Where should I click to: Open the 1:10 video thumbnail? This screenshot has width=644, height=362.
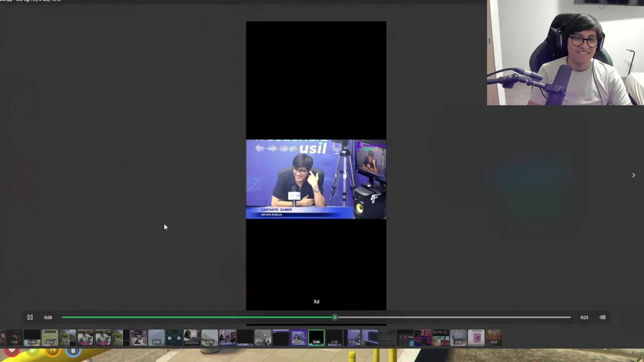tap(334, 338)
